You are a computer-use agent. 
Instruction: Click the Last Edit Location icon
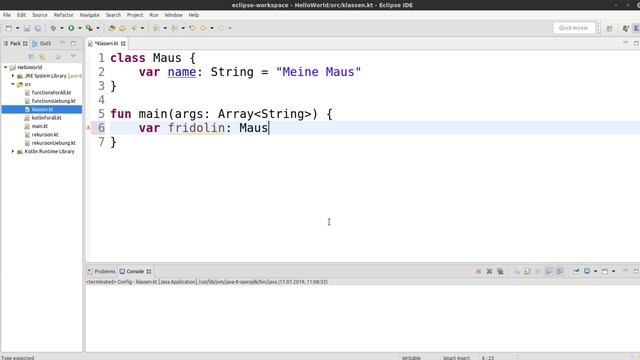192,28
